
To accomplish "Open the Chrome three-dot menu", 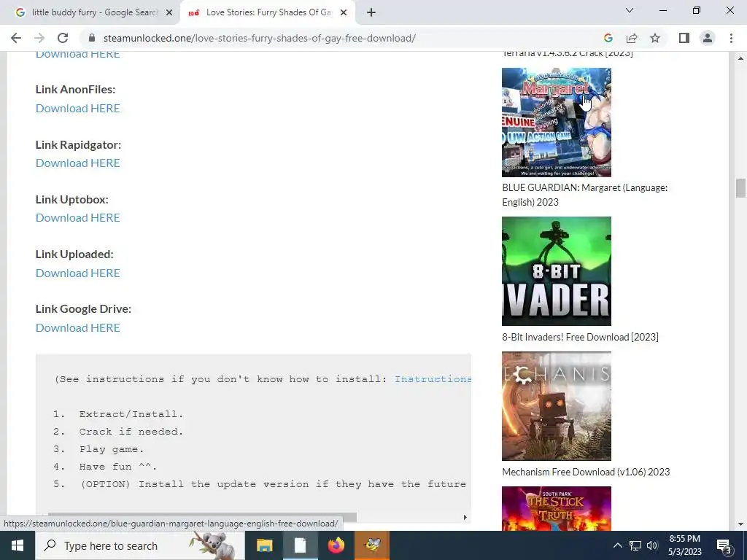I will [x=731, y=38].
